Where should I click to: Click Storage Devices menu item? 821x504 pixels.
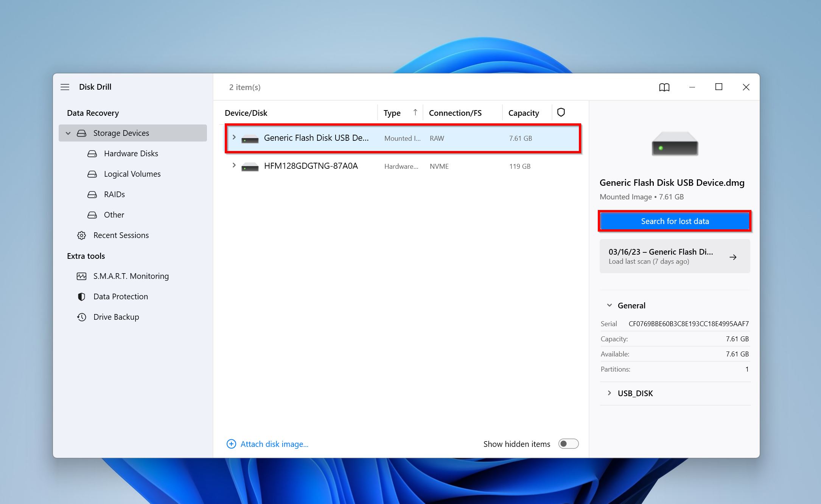point(121,132)
